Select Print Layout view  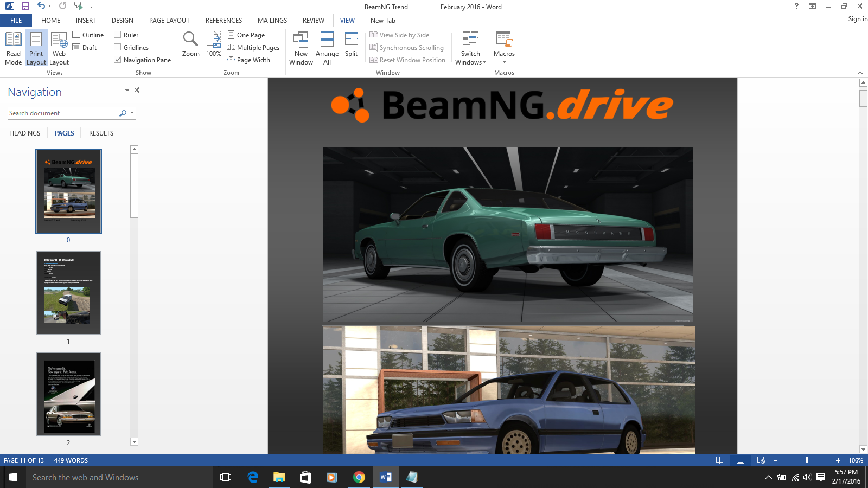coord(36,48)
